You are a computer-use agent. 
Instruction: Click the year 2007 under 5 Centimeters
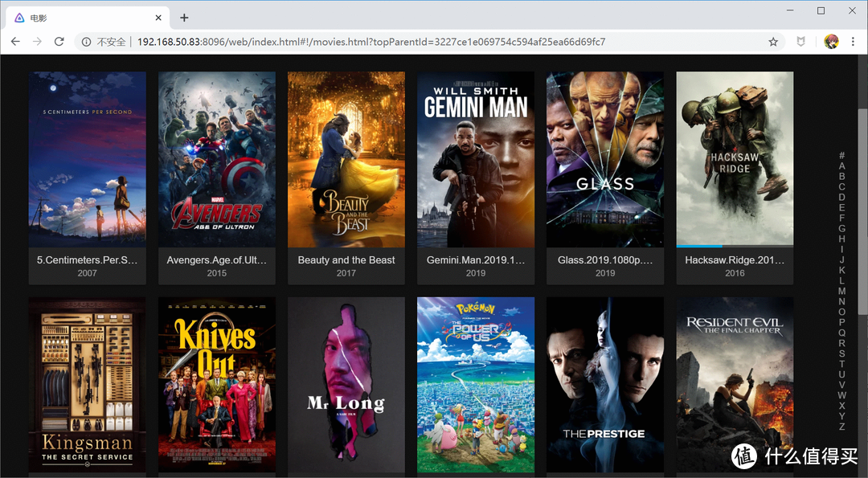(x=88, y=273)
